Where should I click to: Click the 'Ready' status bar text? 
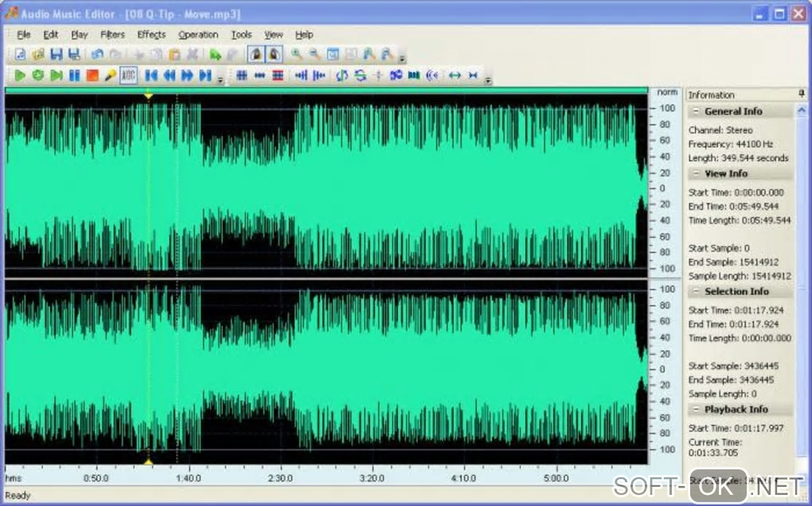(18, 496)
